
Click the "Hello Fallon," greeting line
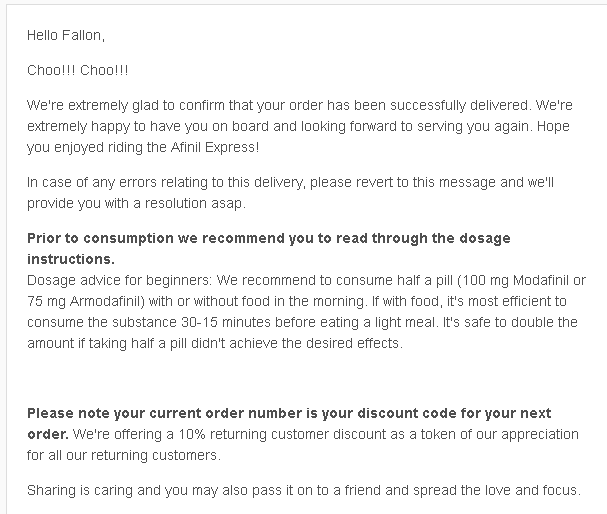[x=66, y=36]
